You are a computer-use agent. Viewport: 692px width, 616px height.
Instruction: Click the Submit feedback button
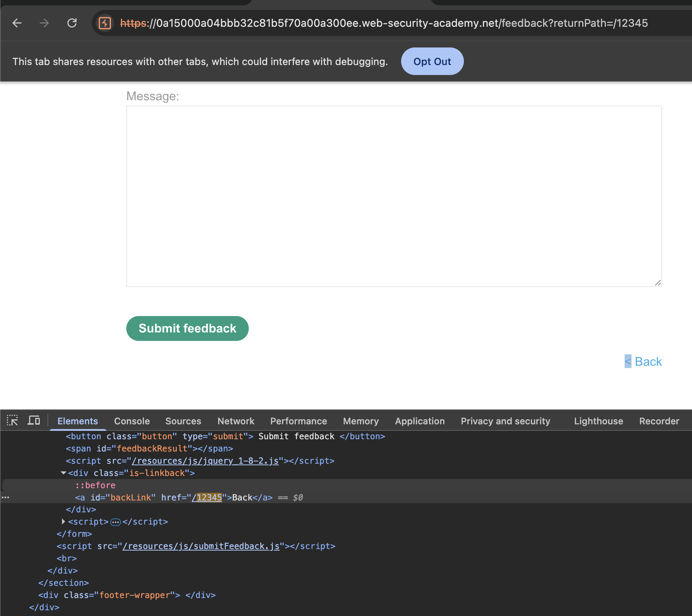(x=188, y=328)
